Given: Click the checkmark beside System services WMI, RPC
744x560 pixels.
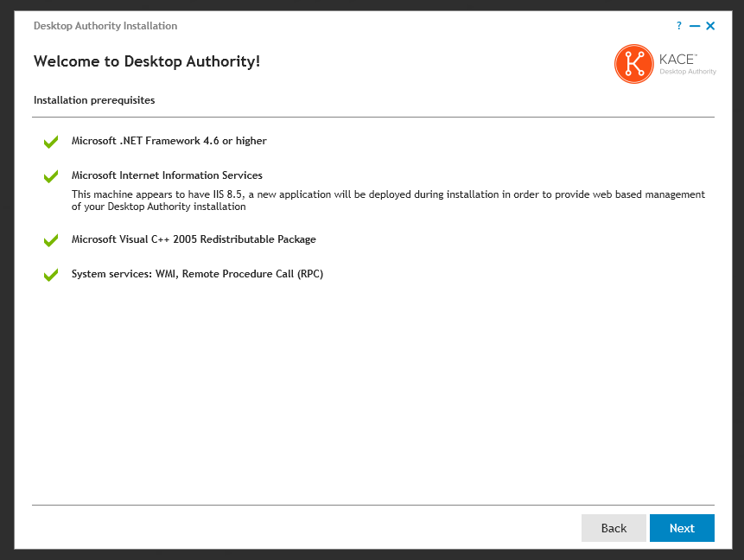Looking at the screenshot, I should (51, 275).
